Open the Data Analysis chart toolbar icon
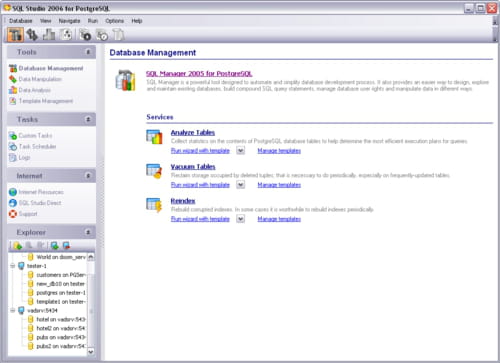The width and height of the screenshot is (500, 363). (49, 34)
